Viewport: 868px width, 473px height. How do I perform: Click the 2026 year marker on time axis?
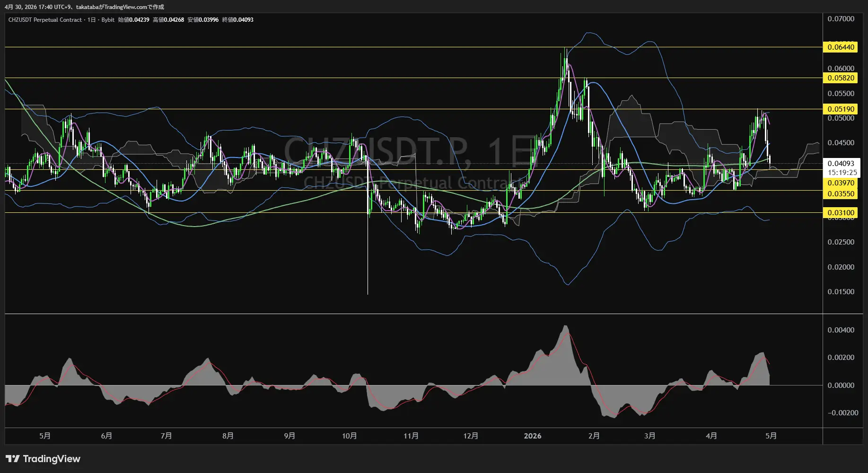pyautogui.click(x=533, y=436)
